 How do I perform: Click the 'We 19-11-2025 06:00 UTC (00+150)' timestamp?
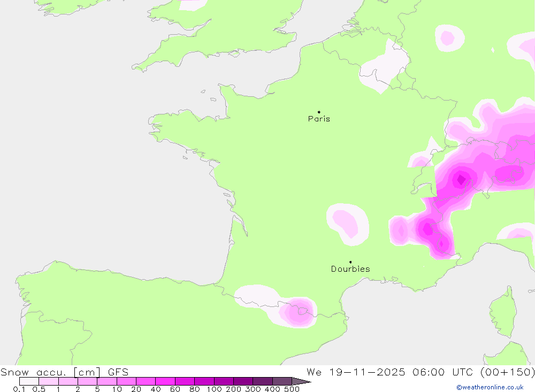(421, 372)
